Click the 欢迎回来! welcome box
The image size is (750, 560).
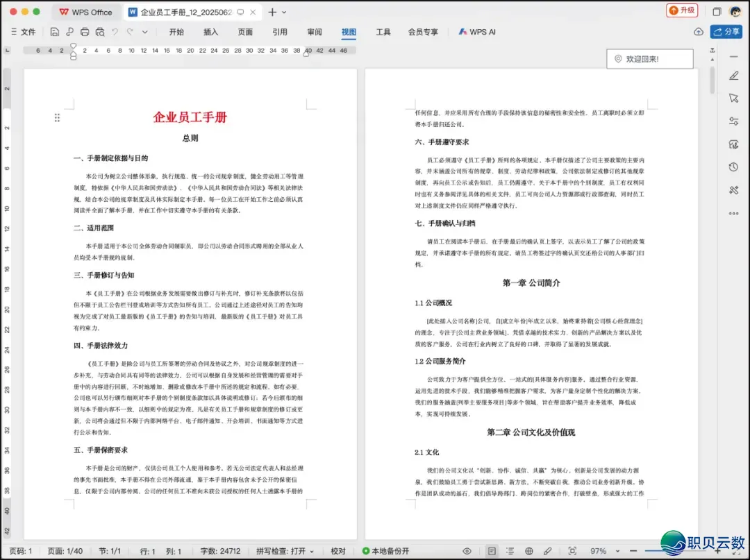[x=649, y=59]
